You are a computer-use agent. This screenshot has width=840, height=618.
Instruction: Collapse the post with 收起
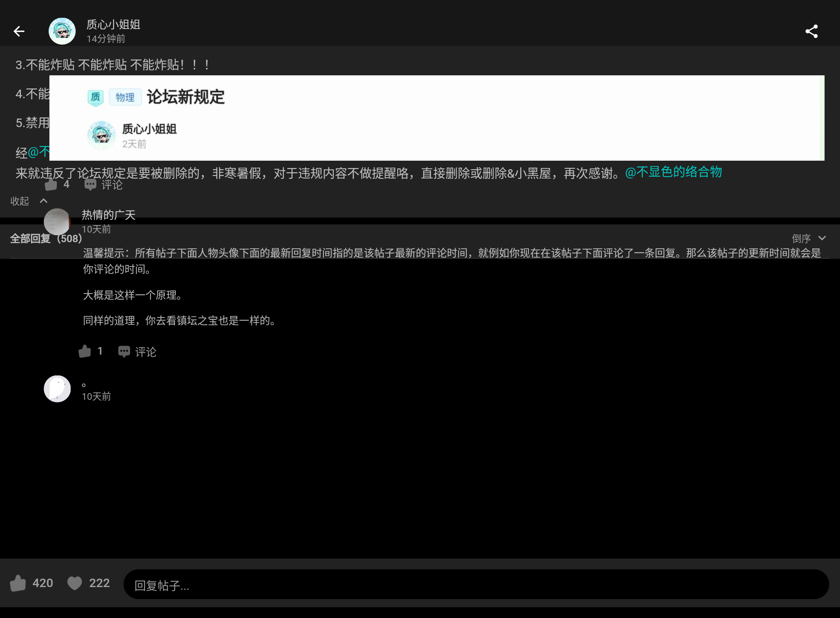click(29, 201)
